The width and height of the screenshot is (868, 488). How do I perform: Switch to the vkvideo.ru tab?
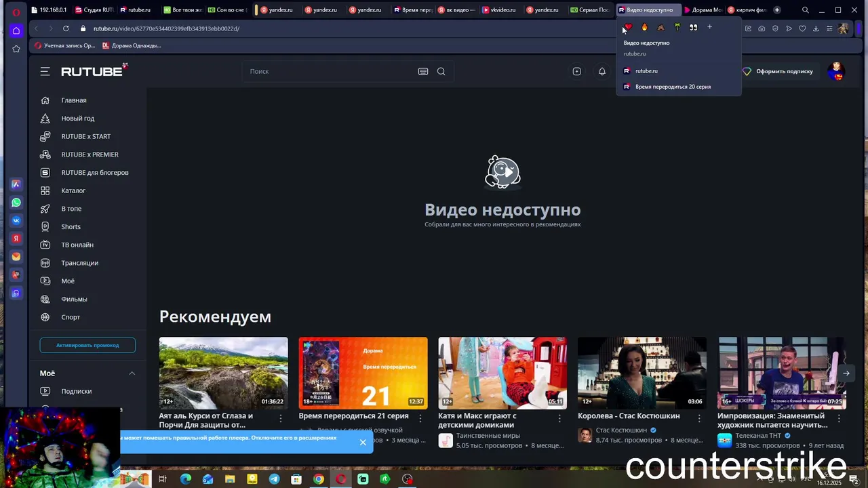coord(499,10)
